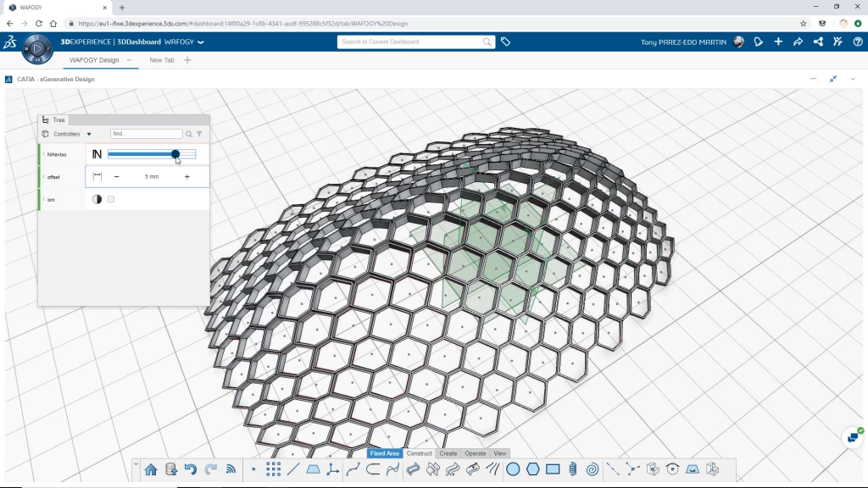868x488 pixels.
Task: Select the Point tool
Action: tap(253, 469)
